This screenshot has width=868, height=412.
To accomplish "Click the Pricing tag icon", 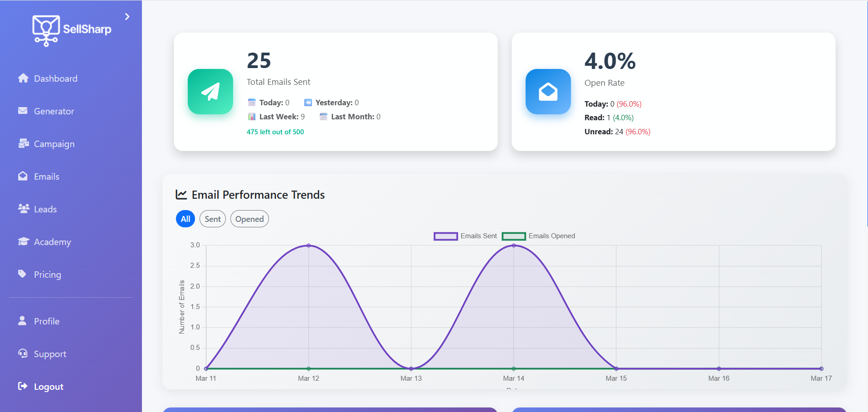I will (x=22, y=274).
